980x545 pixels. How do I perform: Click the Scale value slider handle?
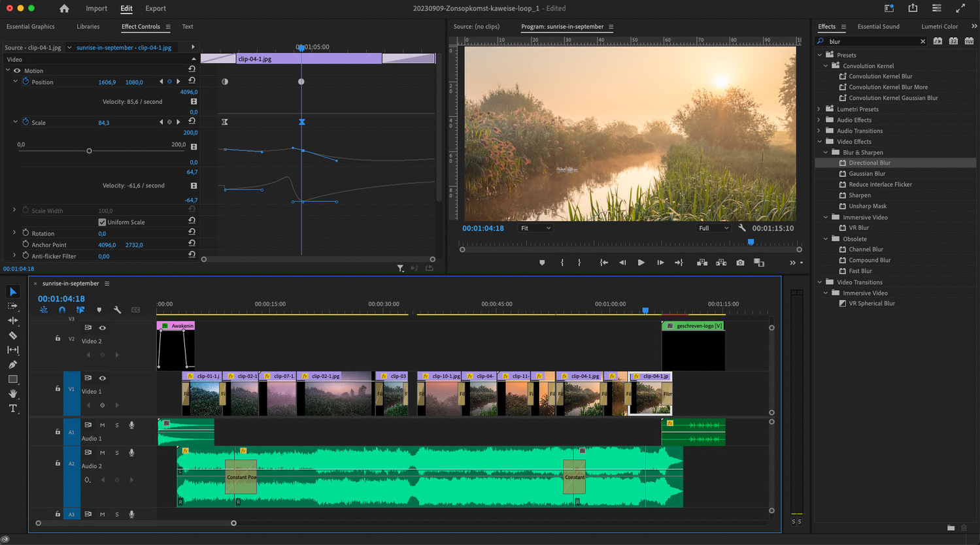pyautogui.click(x=89, y=151)
